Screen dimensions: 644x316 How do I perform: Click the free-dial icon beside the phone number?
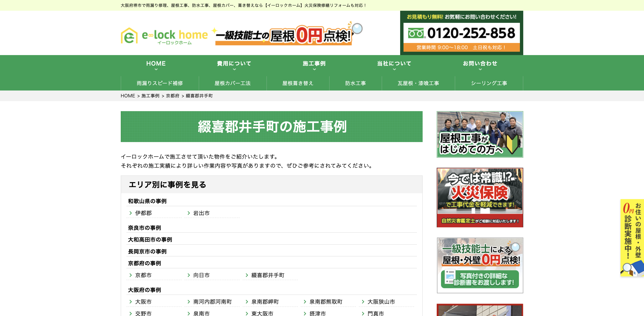tap(416, 33)
